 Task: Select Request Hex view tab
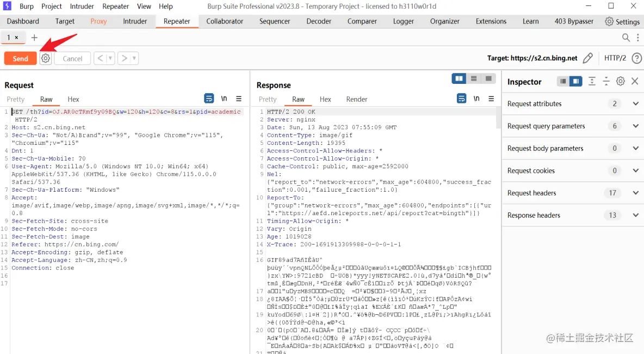pos(73,99)
